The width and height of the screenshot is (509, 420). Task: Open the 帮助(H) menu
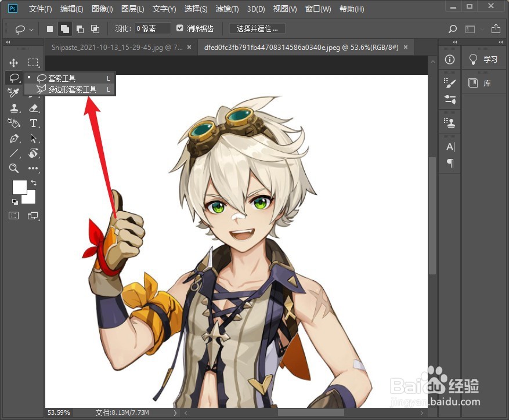click(352, 9)
